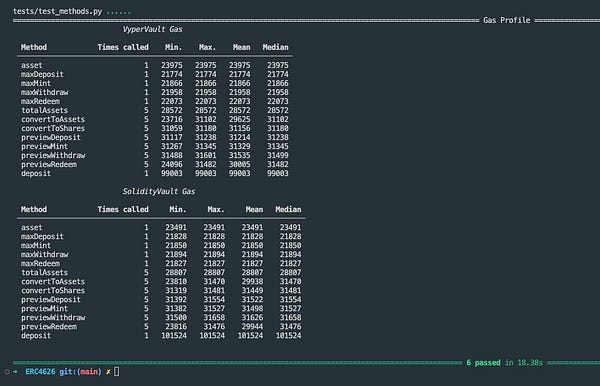Click 'Min.' header in SolidityVault table
Screen dimensions: 600x386
coord(178,210)
